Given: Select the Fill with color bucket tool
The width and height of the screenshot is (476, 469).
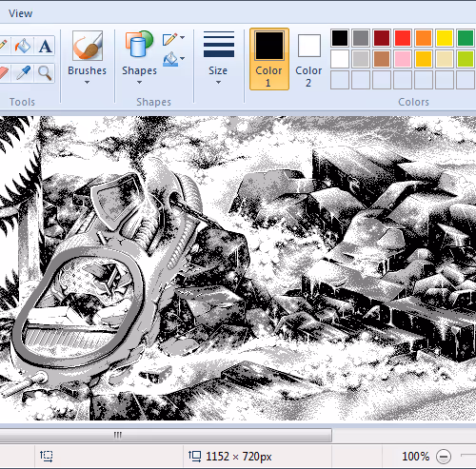Looking at the screenshot, I should (23, 46).
